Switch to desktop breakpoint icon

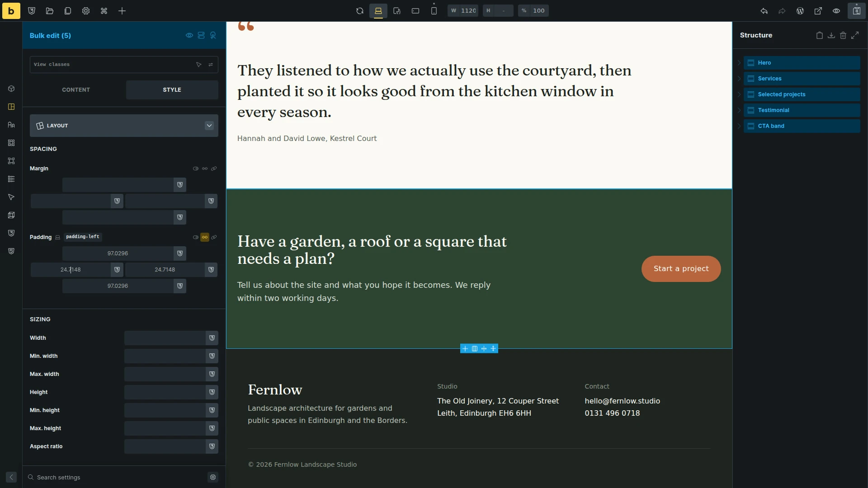(x=378, y=11)
